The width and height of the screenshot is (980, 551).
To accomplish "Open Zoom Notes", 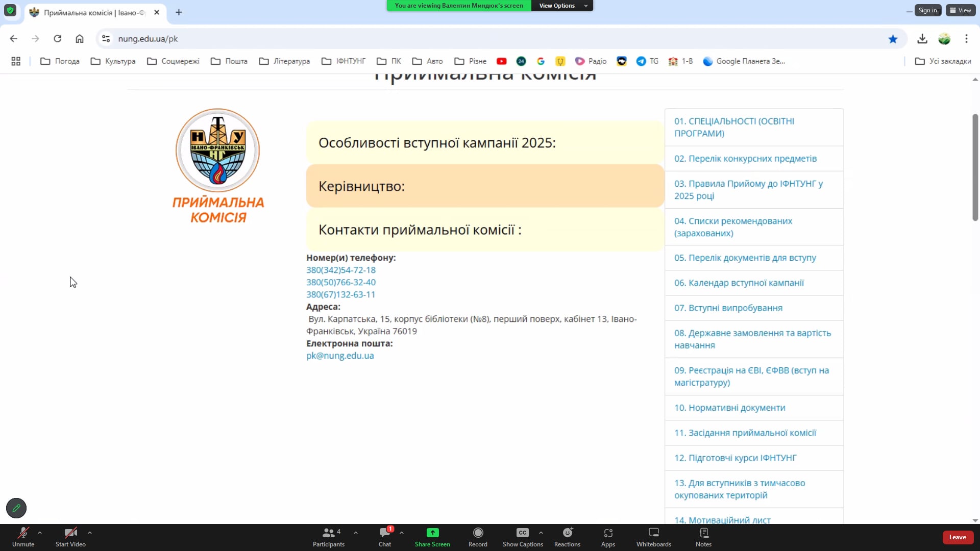I will coord(703,537).
